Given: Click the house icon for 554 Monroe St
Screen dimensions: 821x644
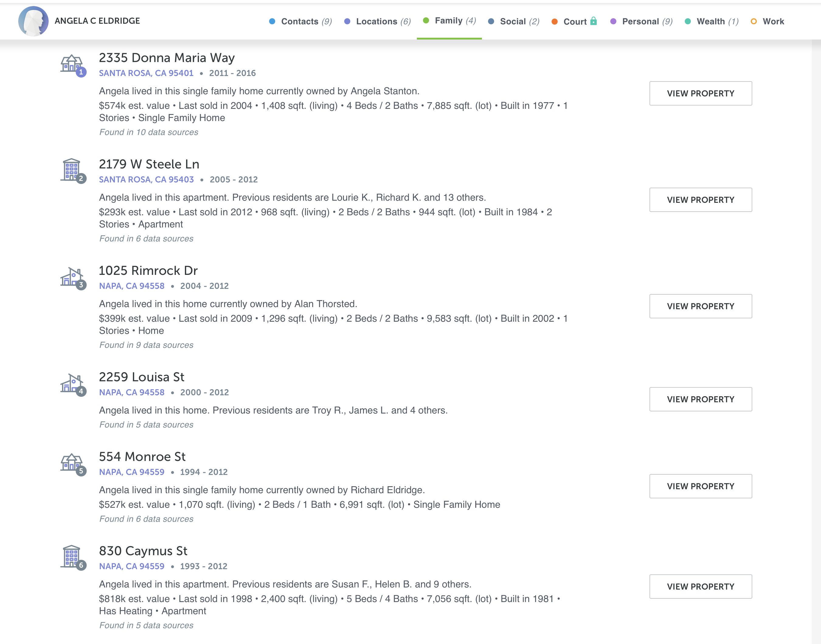Looking at the screenshot, I should pos(72,463).
